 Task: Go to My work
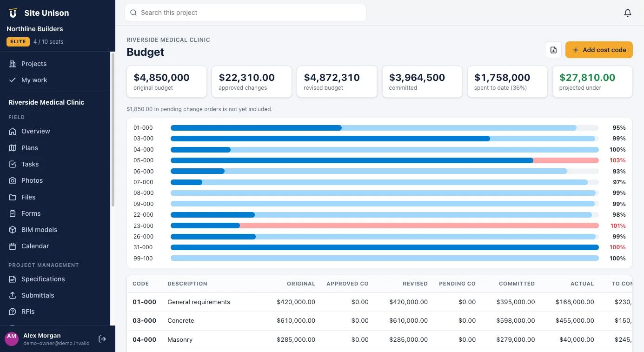coord(56,80)
